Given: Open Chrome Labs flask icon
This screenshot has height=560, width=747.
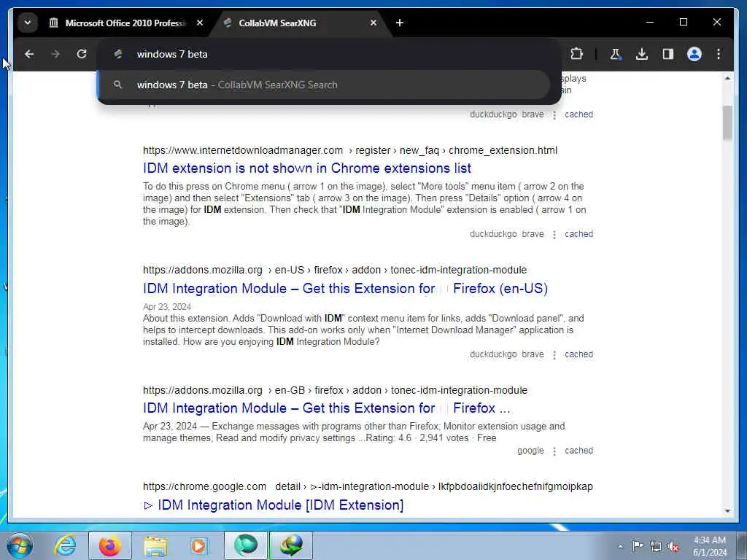Looking at the screenshot, I should [616, 54].
